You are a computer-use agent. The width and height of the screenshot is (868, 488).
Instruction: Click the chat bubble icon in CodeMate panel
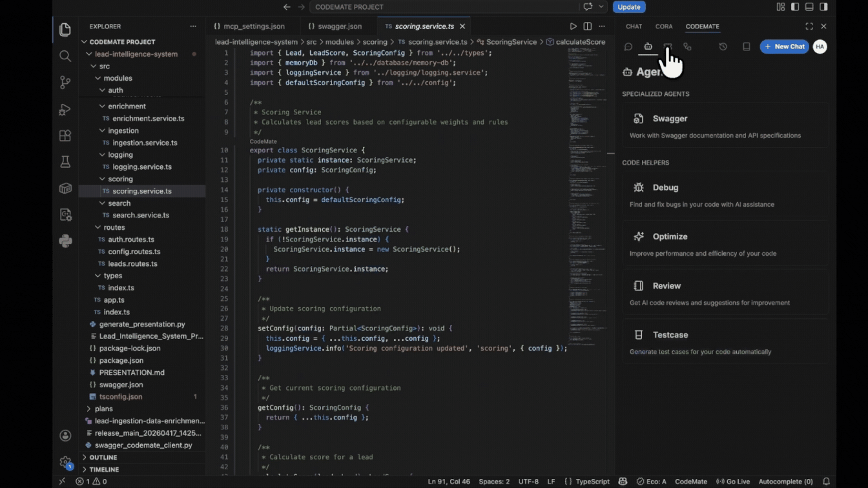click(628, 46)
